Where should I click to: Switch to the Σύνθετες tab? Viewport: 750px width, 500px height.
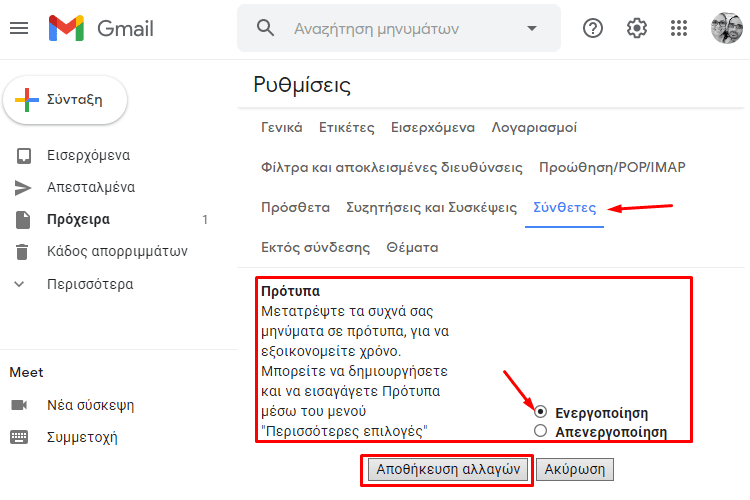point(564,208)
